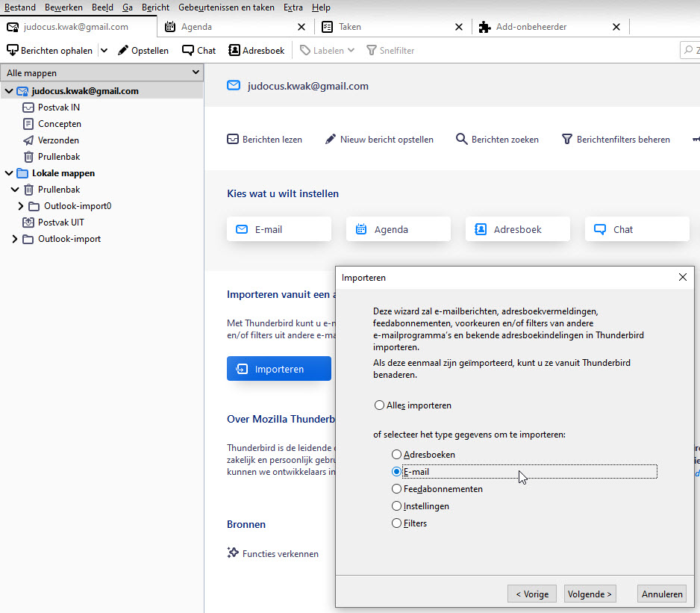700x613 pixels.
Task: Click the account envelope icon in header
Action: coord(234,85)
